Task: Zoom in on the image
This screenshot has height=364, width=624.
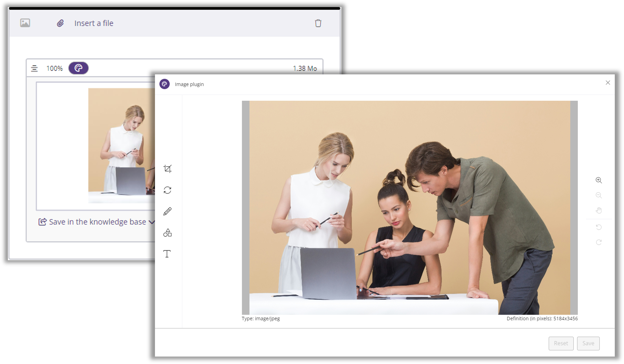Action: pyautogui.click(x=598, y=180)
